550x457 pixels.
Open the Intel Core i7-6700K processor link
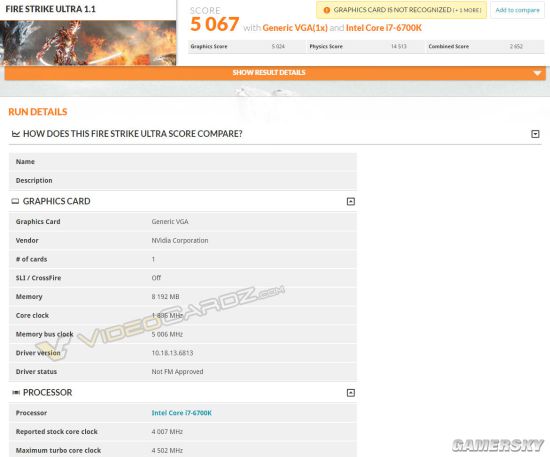(x=181, y=413)
